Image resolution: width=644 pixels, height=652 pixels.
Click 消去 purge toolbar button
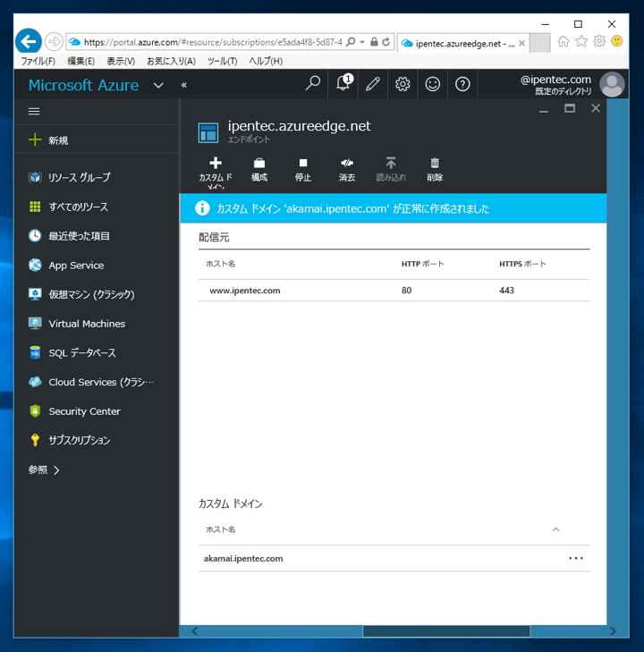347,170
